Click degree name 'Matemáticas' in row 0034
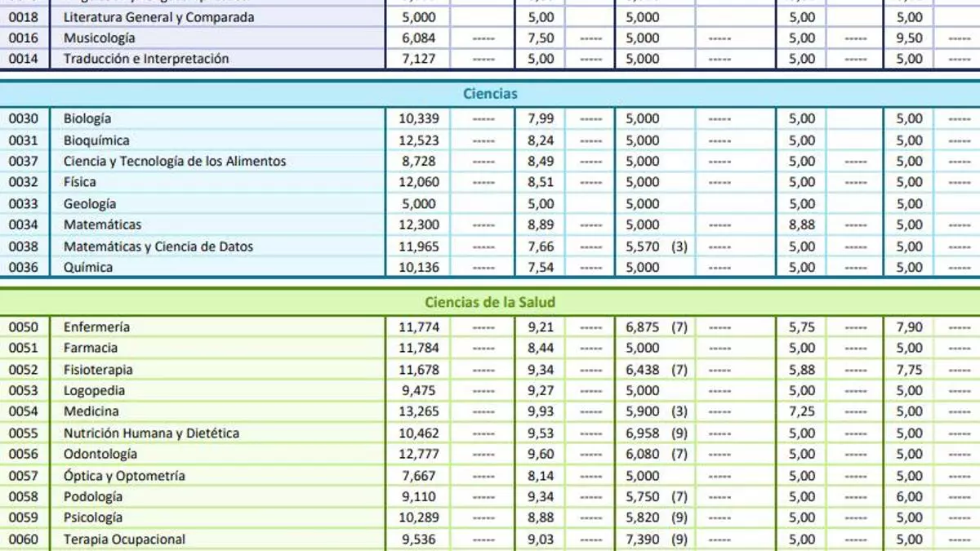980x551 pixels. tap(102, 224)
